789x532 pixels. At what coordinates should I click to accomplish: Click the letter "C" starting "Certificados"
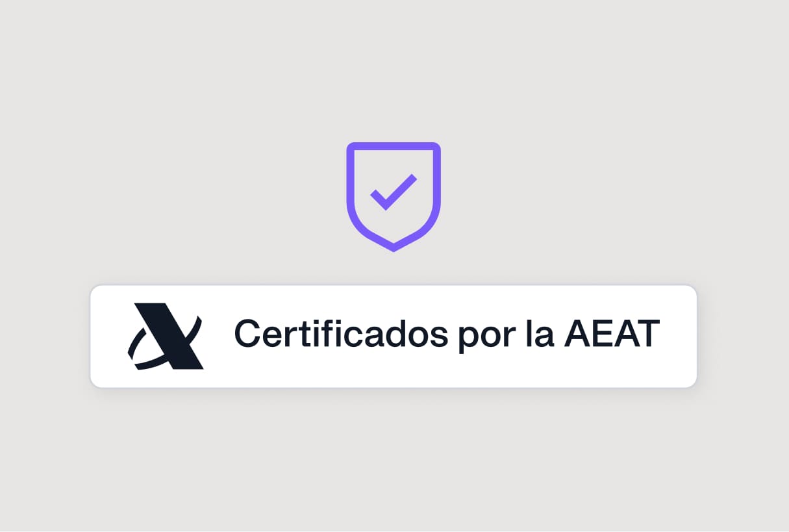(x=248, y=334)
